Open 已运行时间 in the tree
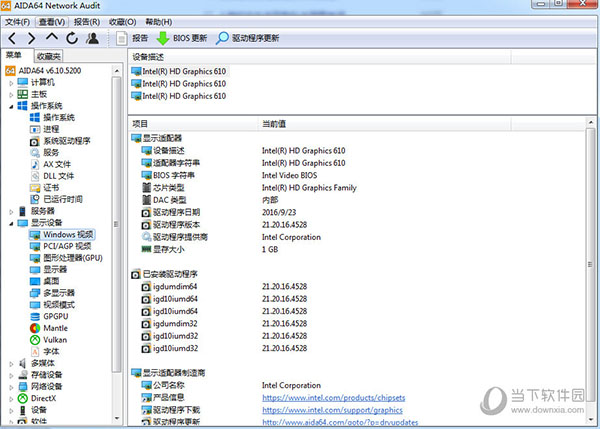 point(56,199)
